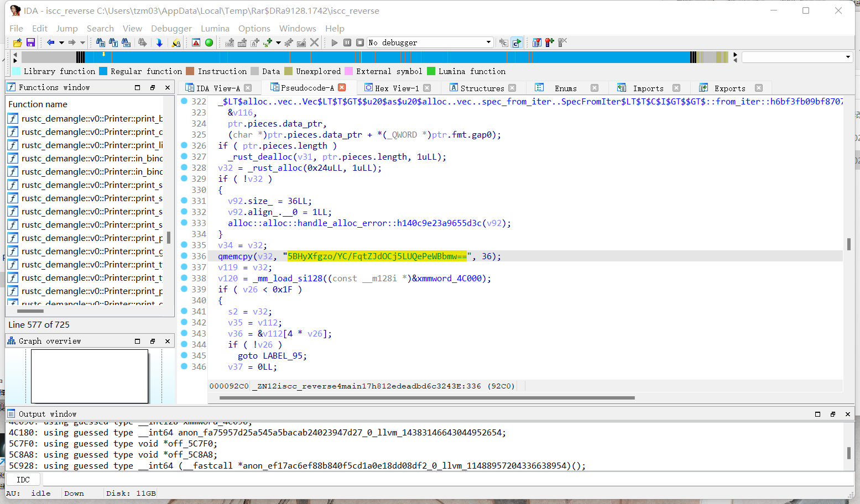The width and height of the screenshot is (860, 504).
Task: Switch to the Exports tab
Action: click(729, 88)
